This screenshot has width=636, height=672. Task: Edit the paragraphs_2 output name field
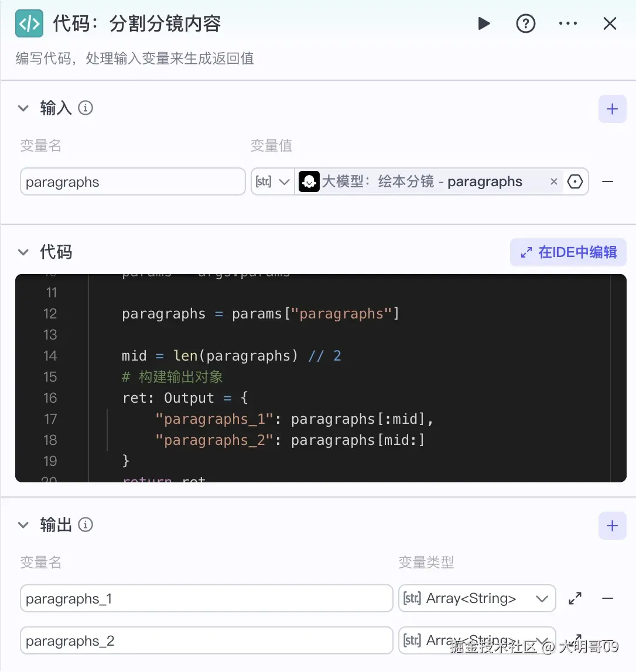click(206, 640)
